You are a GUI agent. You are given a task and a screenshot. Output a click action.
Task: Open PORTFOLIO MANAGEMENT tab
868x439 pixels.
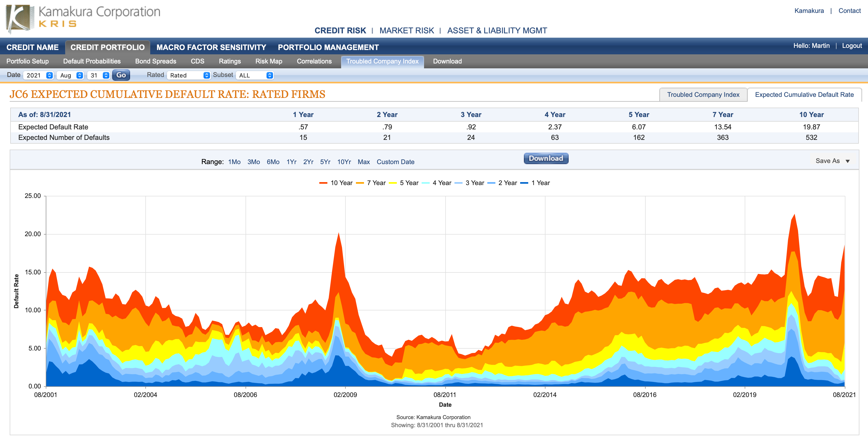tap(328, 47)
